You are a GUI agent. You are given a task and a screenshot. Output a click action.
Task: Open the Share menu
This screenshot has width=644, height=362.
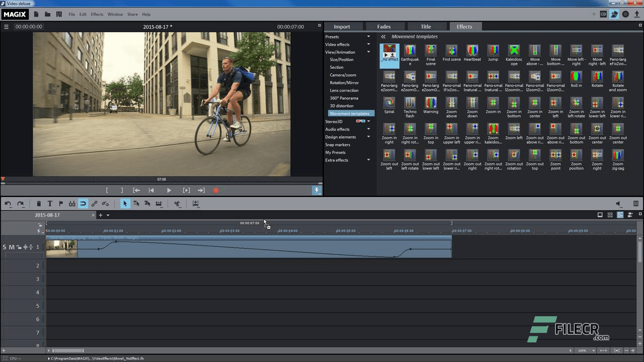tap(132, 14)
